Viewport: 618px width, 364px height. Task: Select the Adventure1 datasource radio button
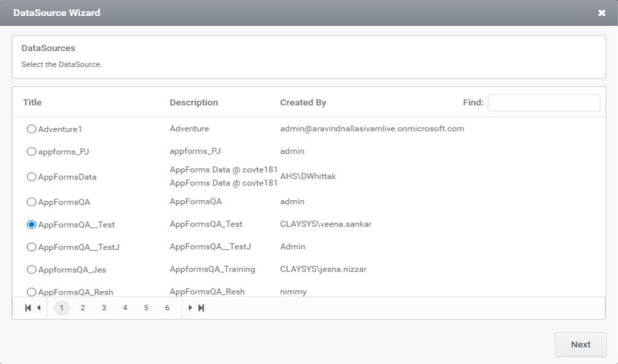click(x=31, y=129)
